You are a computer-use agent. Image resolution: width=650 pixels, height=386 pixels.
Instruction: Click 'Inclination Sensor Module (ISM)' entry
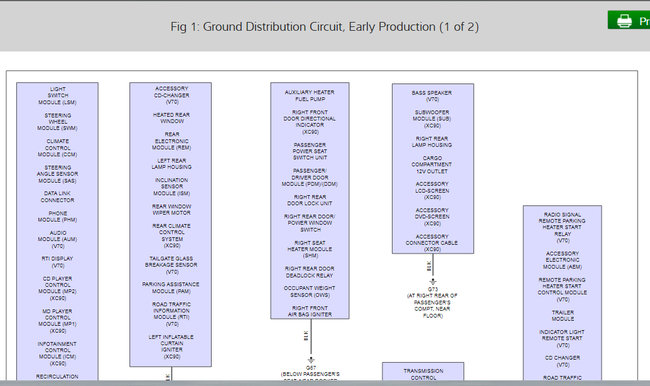tap(171, 187)
